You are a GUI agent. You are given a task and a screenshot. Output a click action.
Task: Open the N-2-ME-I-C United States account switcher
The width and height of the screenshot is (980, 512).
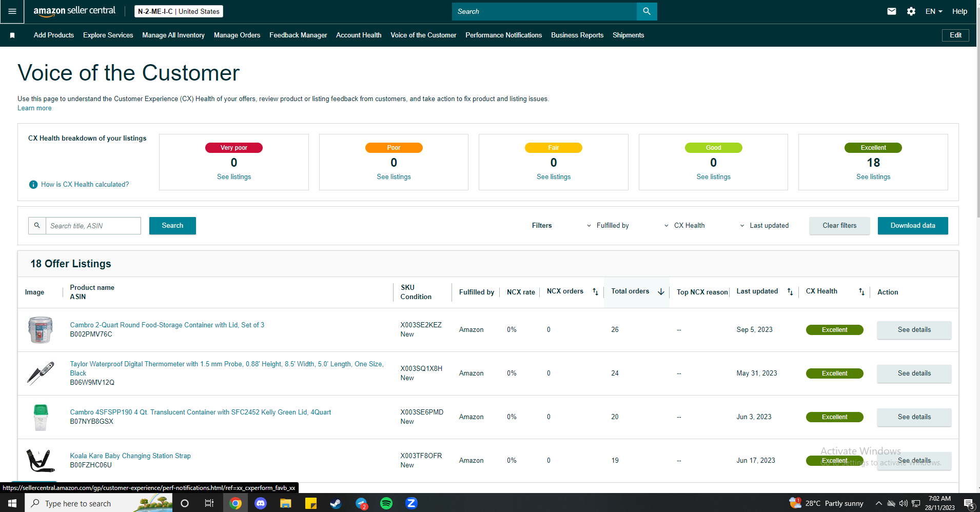point(179,11)
